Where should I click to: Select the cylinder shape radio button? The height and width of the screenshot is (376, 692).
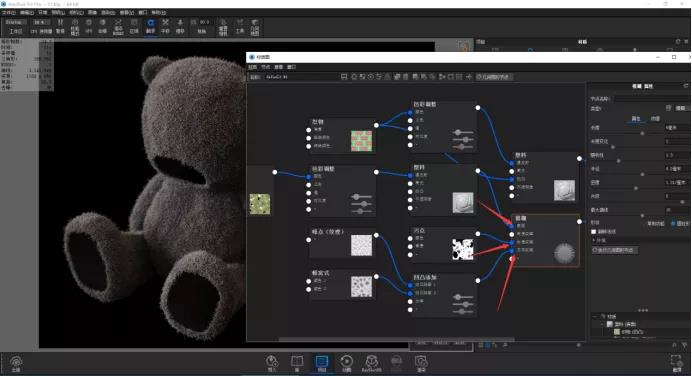tap(673, 224)
